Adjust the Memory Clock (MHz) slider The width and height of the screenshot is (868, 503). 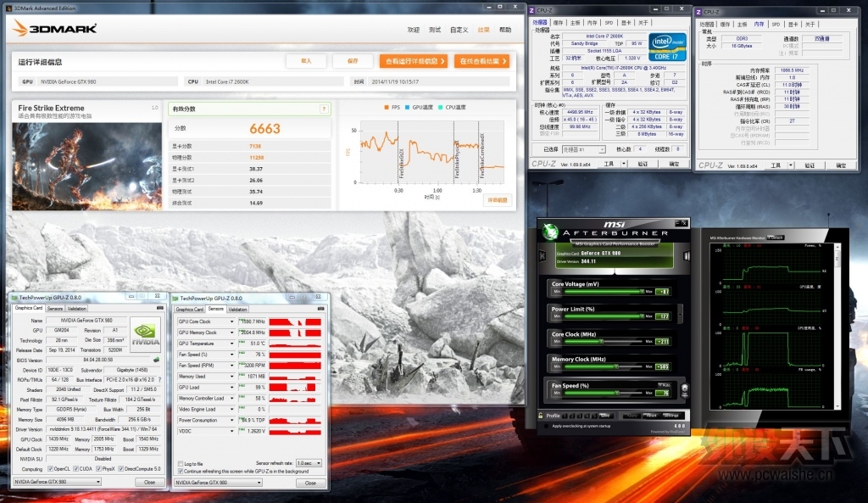point(604,366)
